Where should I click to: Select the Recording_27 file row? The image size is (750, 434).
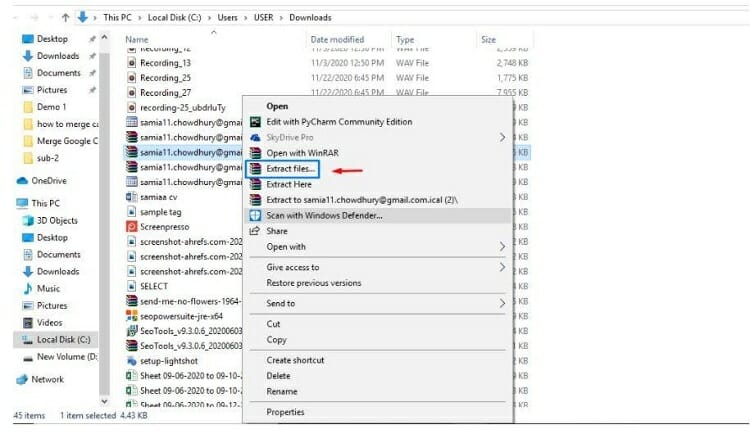click(x=328, y=92)
